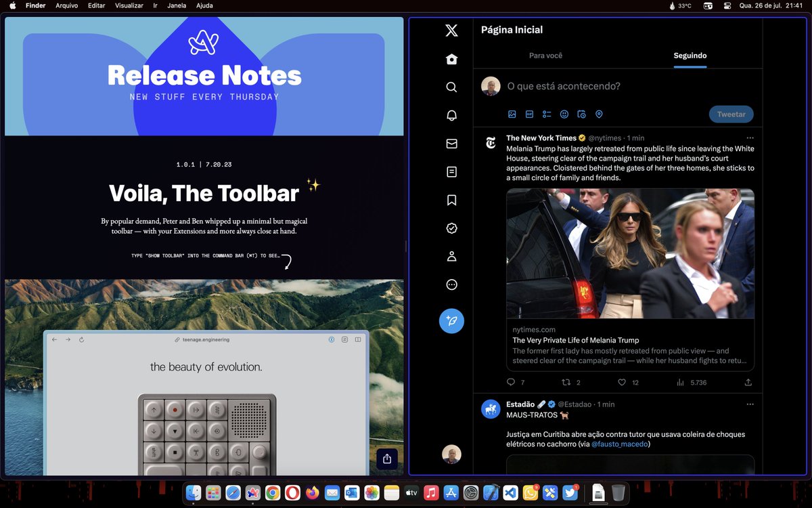Viewport: 812px width, 508px height.
Task: Open the Lists icon in Twitter sidebar
Action: coord(451,172)
